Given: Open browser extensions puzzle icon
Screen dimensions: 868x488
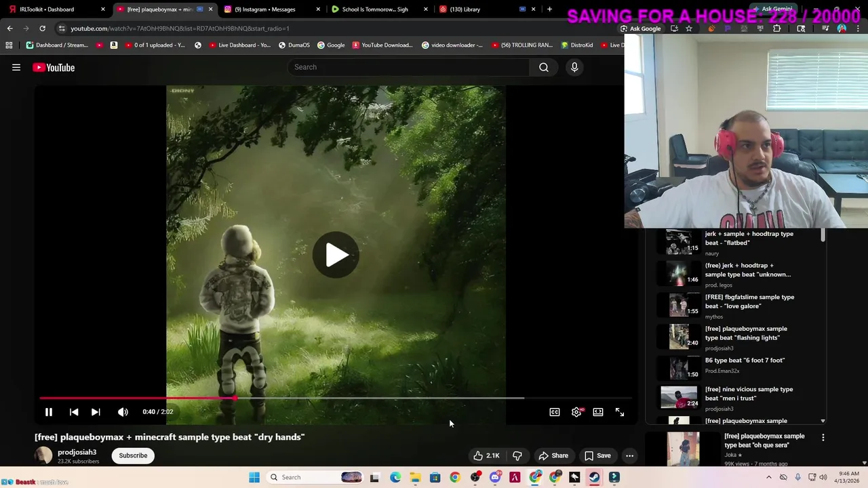Looking at the screenshot, I should coord(776,28).
